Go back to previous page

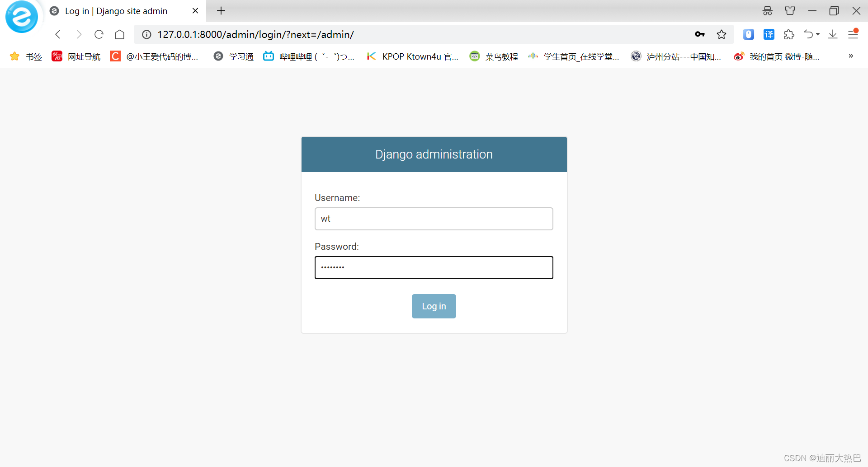[x=58, y=34]
